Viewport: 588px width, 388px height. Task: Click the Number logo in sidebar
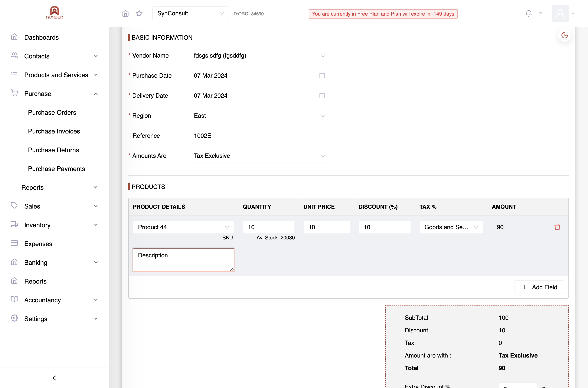pos(54,12)
